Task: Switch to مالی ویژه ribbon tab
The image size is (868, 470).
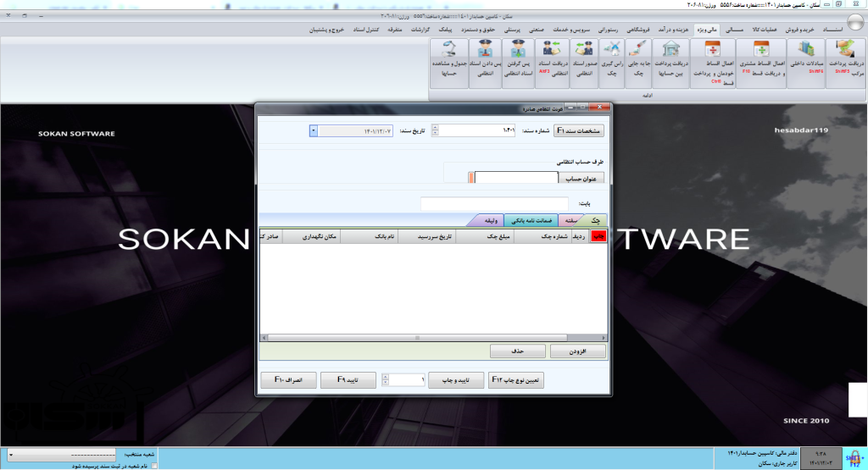Action: [x=707, y=30]
